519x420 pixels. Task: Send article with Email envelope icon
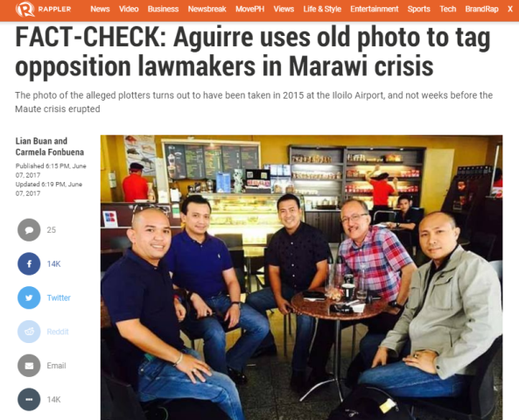[x=29, y=366]
